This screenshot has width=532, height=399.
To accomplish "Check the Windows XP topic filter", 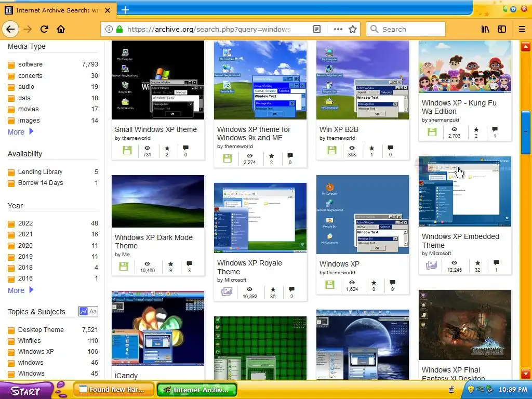I will (11, 352).
